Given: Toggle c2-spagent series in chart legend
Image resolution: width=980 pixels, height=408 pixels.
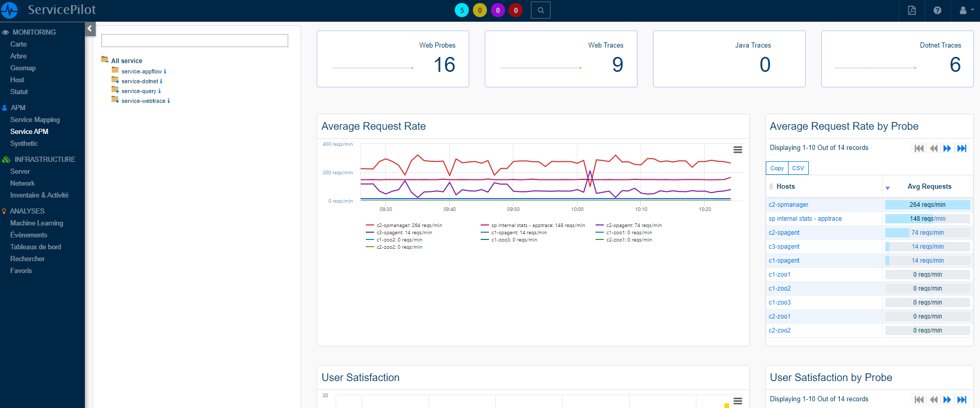Looking at the screenshot, I should tap(633, 225).
